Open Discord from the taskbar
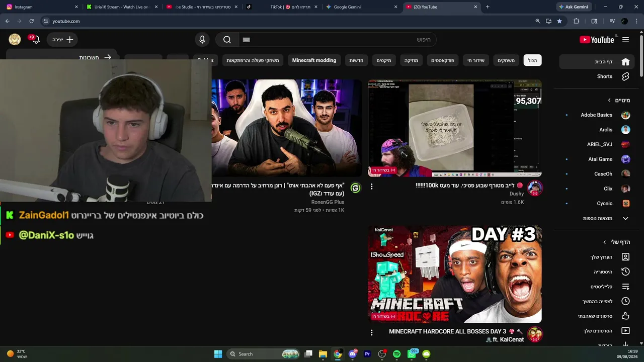This screenshot has width=644, height=362. (353, 354)
